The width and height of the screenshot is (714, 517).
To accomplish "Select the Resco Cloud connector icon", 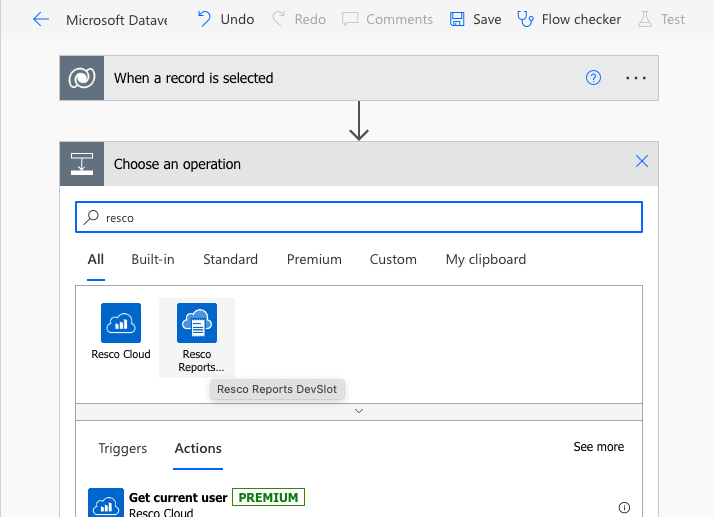I will click(x=121, y=323).
